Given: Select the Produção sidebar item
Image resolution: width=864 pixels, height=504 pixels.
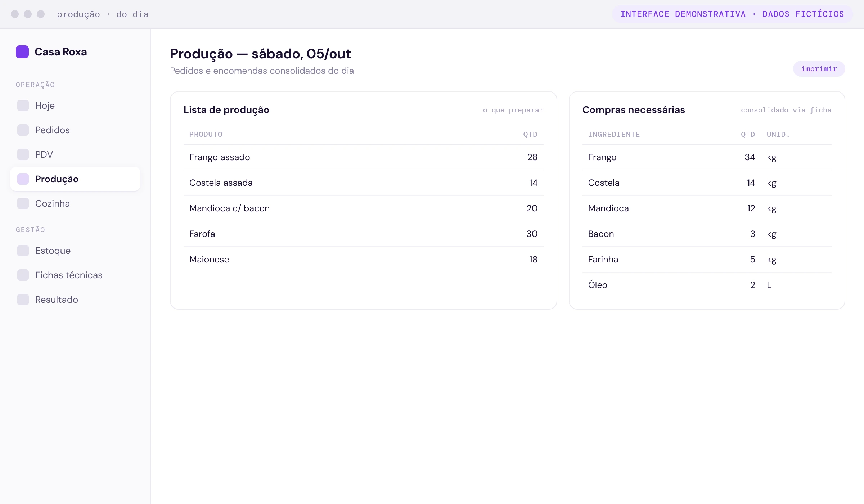Looking at the screenshot, I should (x=75, y=179).
